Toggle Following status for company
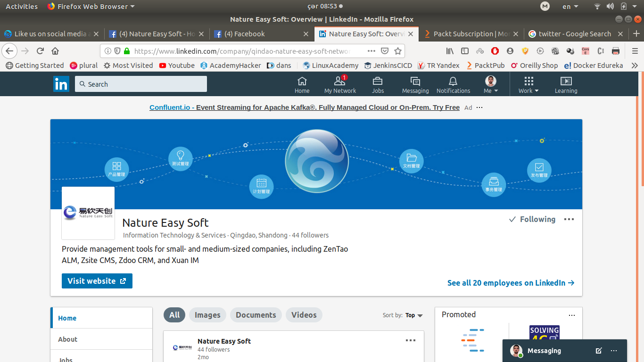The image size is (644, 362). point(532,219)
